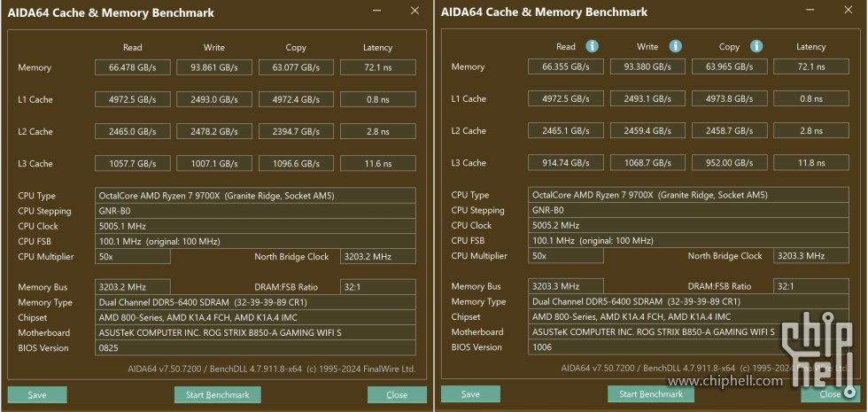
Task: Click Close button in left window
Action: 397,395
